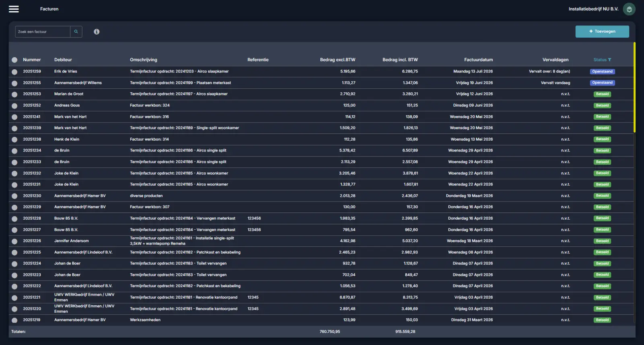Viewport: 644px width, 345px height.
Task: Click the Openstaand badge for invoice 20251255
Action: (602, 83)
